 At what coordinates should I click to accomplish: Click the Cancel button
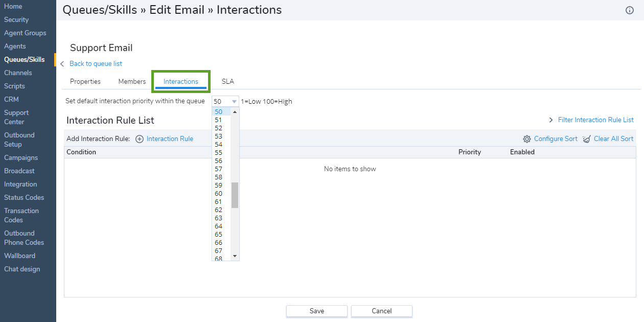click(382, 311)
